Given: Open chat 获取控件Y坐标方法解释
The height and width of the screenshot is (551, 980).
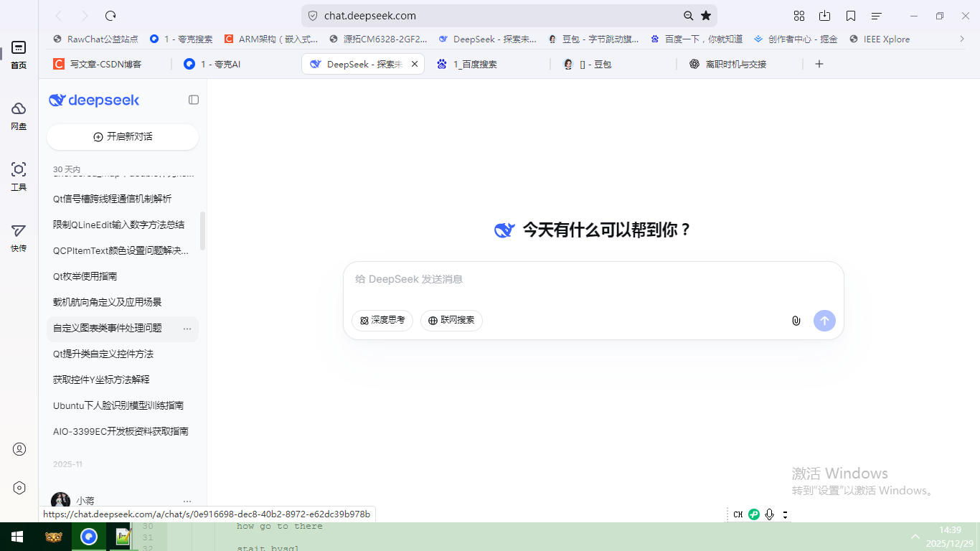Looking at the screenshot, I should point(123,380).
